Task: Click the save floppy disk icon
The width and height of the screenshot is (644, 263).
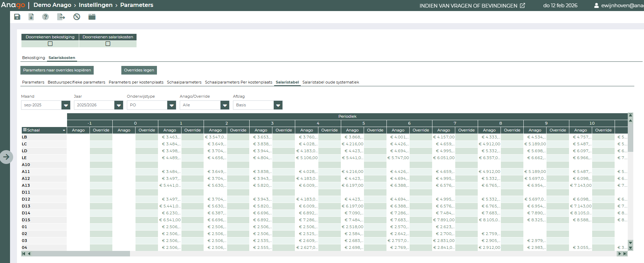Action: coord(17,17)
